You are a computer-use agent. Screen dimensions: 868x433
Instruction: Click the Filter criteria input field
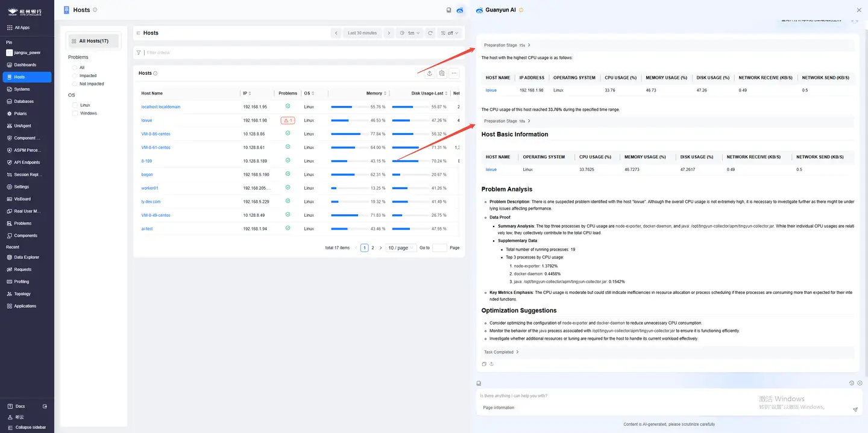tap(301, 52)
